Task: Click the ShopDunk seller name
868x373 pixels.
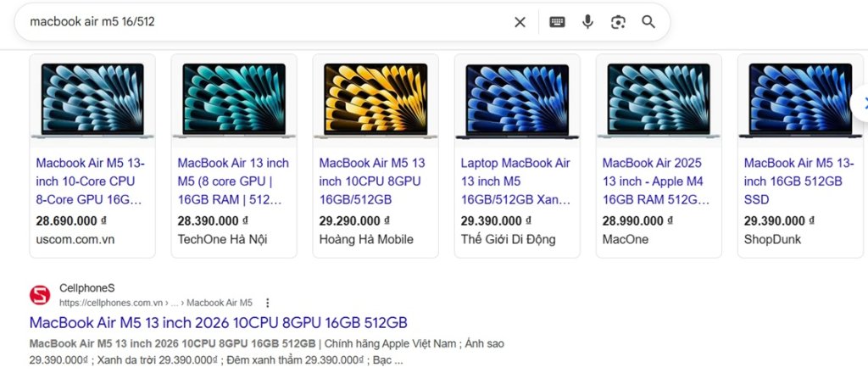Action: click(772, 240)
